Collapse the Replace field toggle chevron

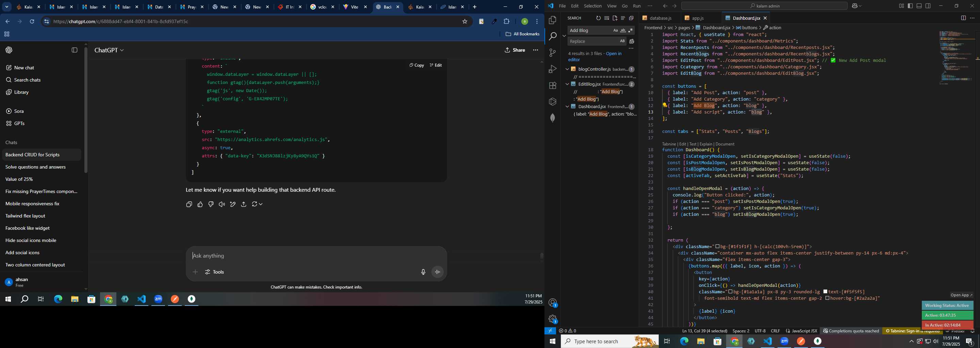coord(564,36)
